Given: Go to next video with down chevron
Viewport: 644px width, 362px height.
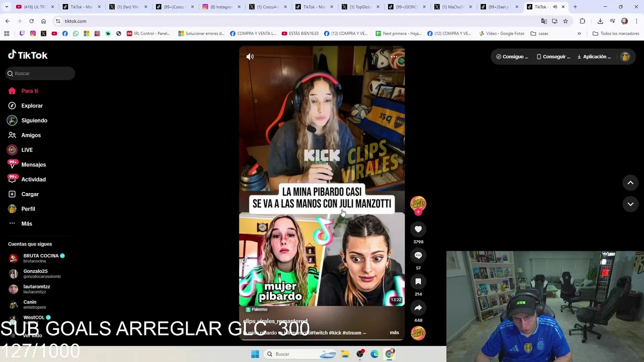Looking at the screenshot, I should (630, 204).
